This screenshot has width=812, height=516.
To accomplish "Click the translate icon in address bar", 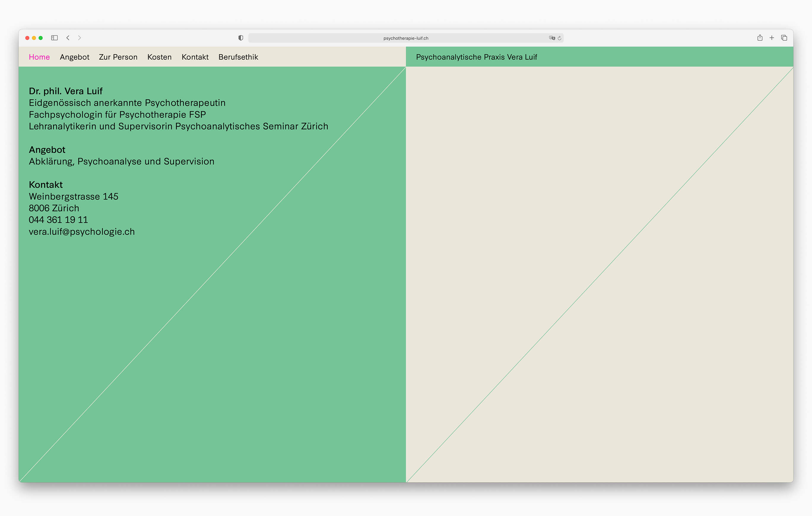I will pos(552,38).
